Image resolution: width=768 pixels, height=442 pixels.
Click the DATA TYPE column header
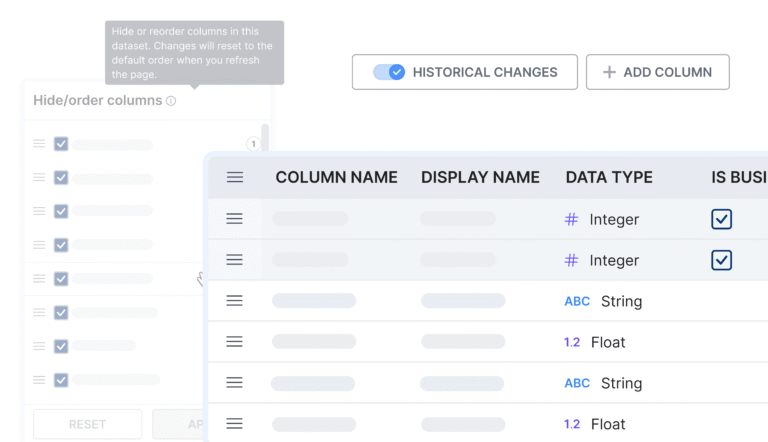(608, 177)
